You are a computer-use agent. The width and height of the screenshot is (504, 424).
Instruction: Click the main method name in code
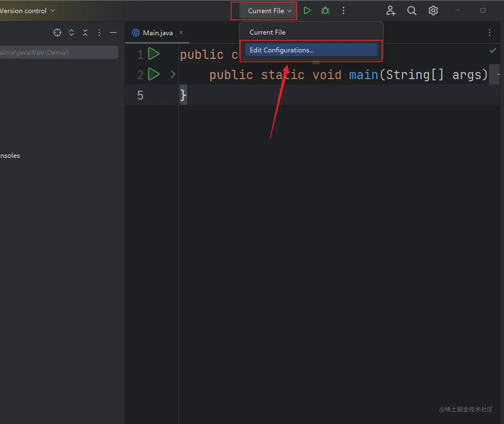point(364,75)
